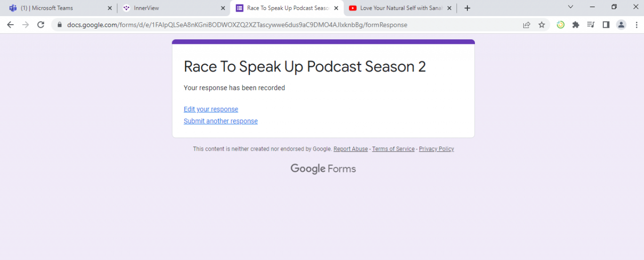The image size is (644, 260).
Task: Open the Chrome profile avatar
Action: (x=621, y=25)
